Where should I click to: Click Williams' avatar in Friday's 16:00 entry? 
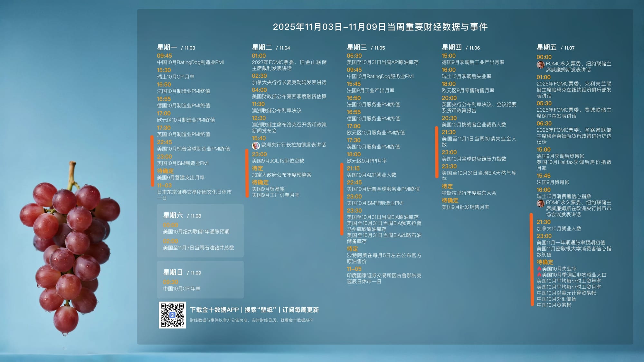tap(540, 203)
